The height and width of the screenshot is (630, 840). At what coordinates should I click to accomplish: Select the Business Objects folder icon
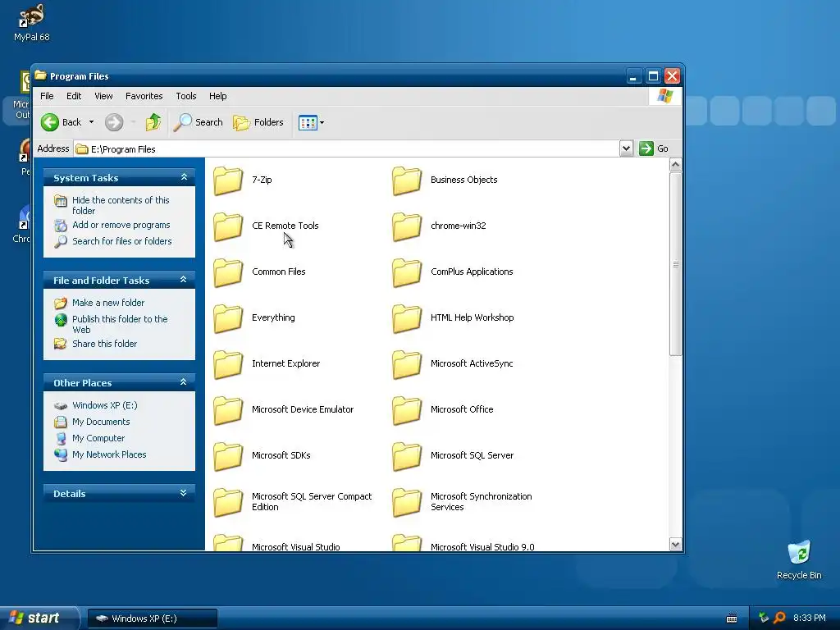(x=407, y=180)
